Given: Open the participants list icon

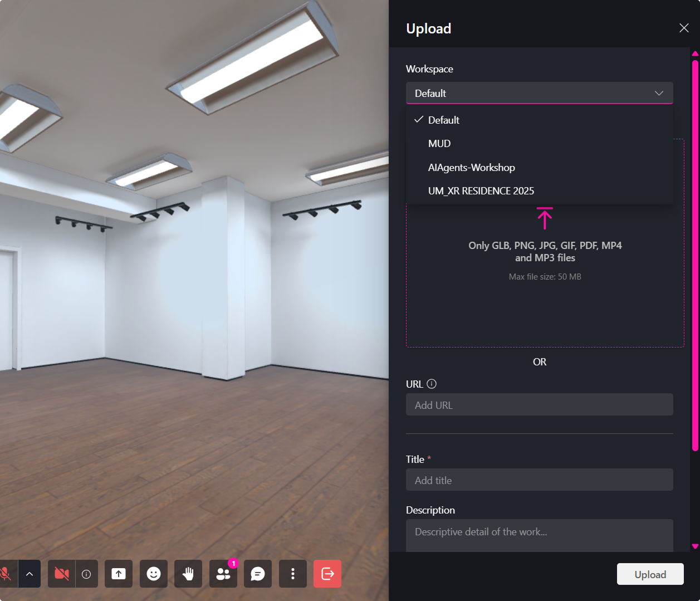Looking at the screenshot, I should point(223,574).
